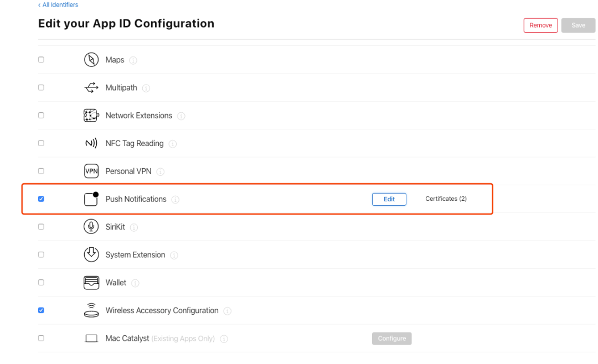
Task: Enable the Maps capability checkbox
Action: click(x=41, y=60)
